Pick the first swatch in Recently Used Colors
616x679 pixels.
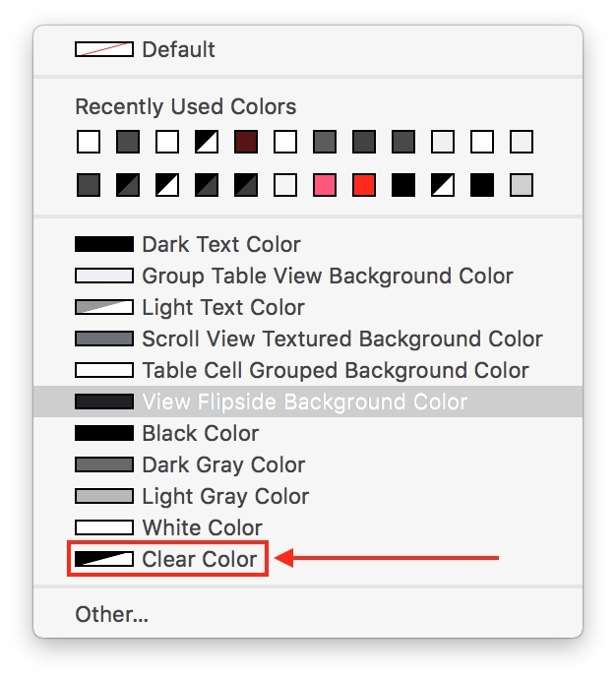(89, 142)
